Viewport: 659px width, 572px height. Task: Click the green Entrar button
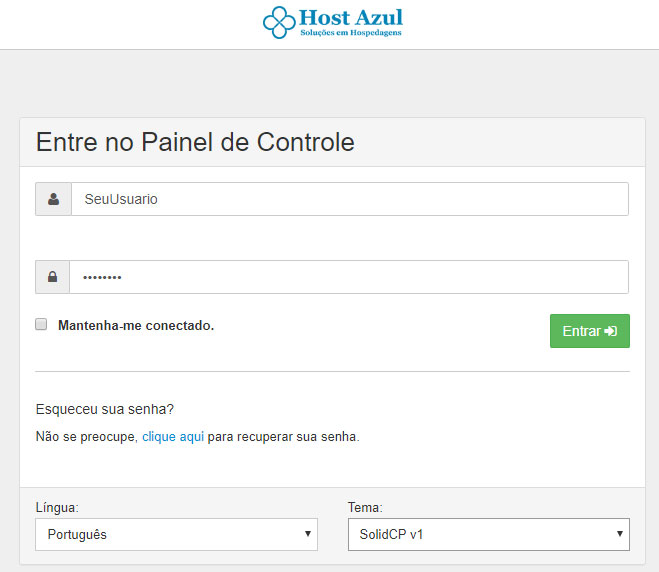(x=590, y=331)
